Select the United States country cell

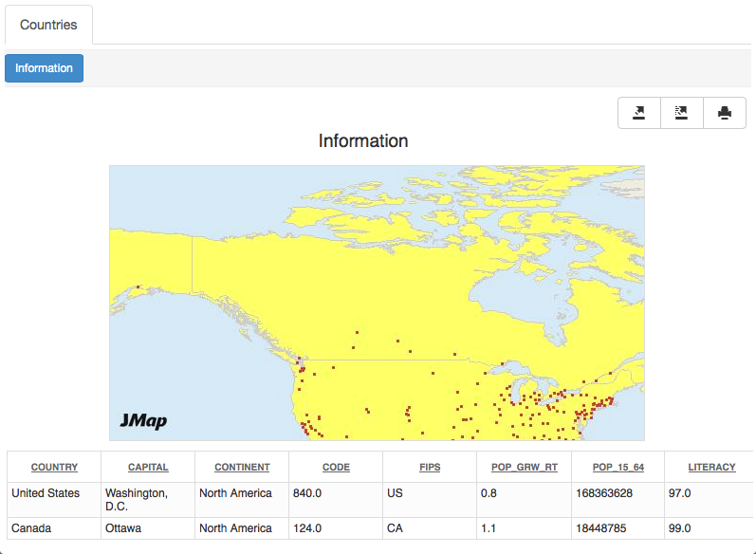click(46, 493)
